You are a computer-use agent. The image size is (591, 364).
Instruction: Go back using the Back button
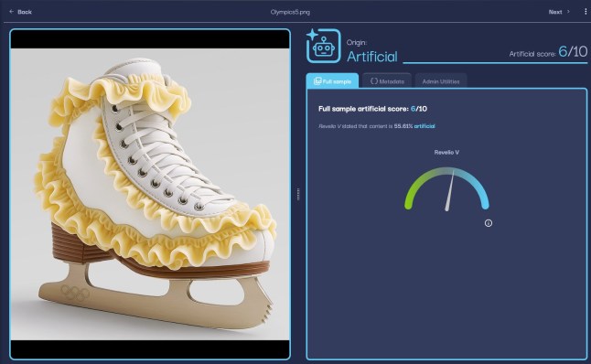[x=20, y=12]
